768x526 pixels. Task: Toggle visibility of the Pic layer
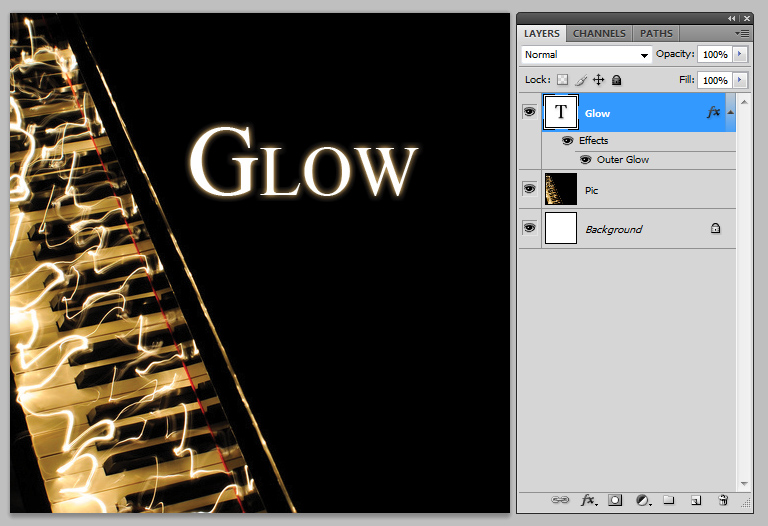click(529, 188)
